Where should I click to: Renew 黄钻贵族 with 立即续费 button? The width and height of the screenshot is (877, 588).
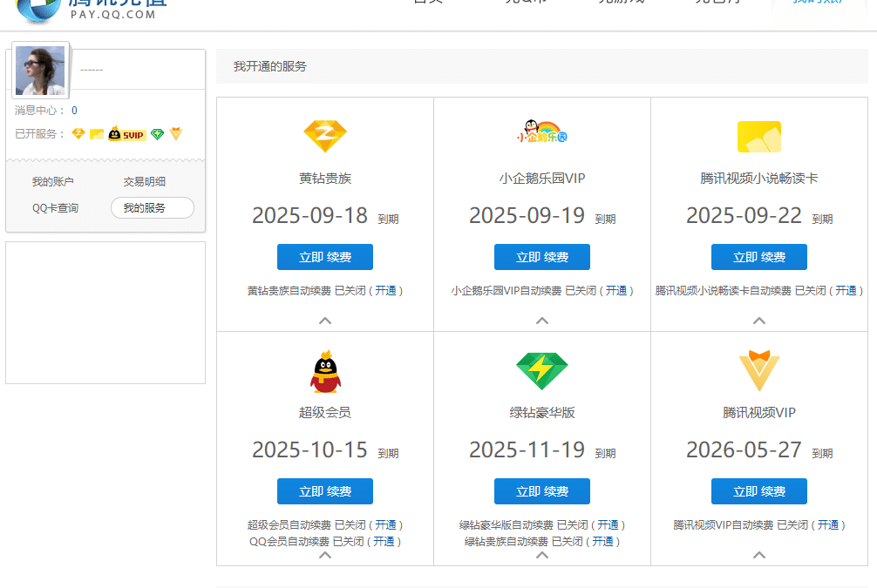coord(325,257)
